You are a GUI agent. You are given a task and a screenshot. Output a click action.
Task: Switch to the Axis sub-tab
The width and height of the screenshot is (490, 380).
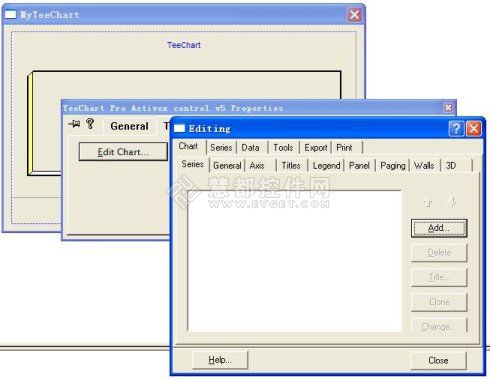[257, 166]
